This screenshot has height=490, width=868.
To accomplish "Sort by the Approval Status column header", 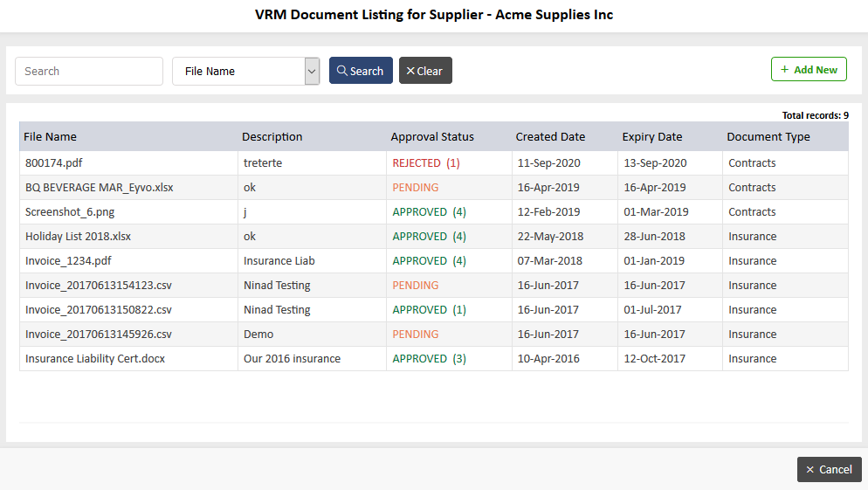I will click(x=431, y=137).
